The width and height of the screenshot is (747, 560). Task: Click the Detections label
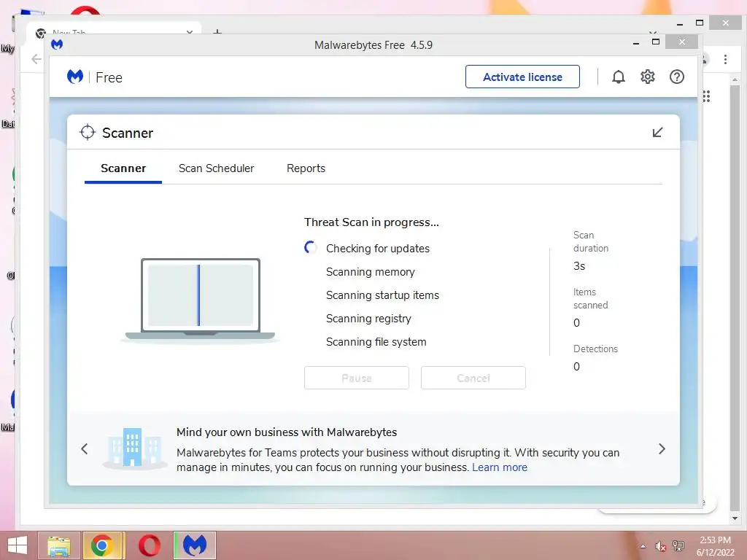point(595,349)
